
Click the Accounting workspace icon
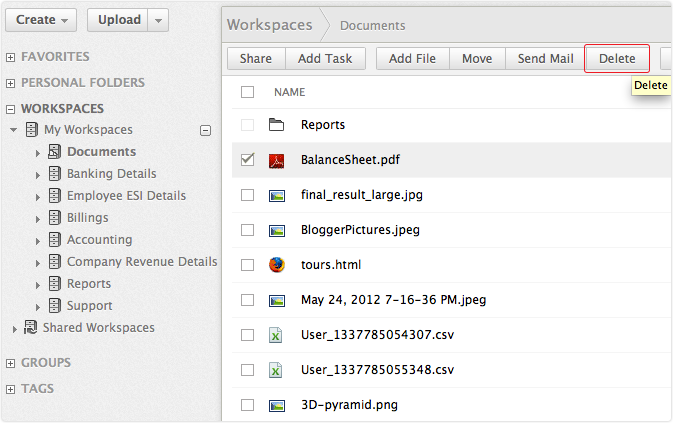point(54,239)
